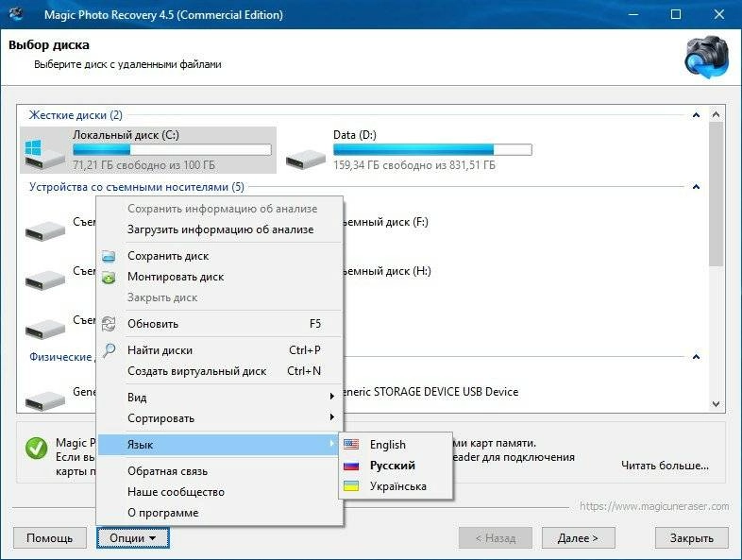Image resolution: width=742 pixels, height=560 pixels.
Task: Select the removable drive icon in the row ending H:
Action: click(45, 280)
